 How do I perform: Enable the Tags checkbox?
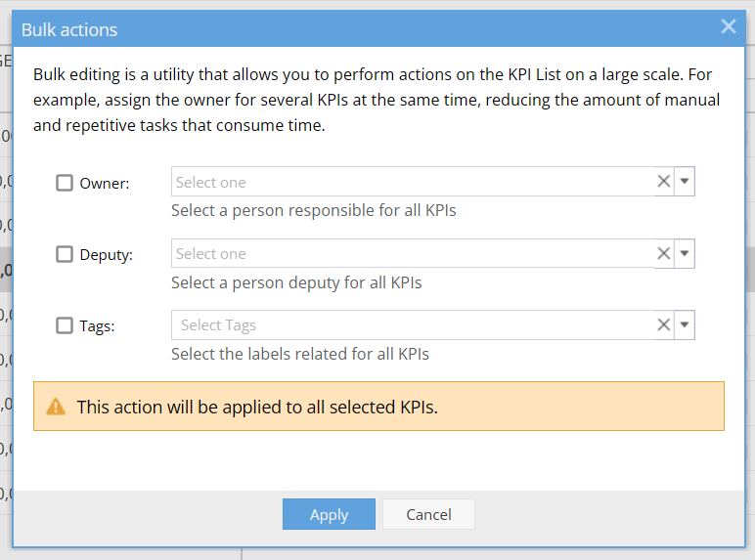tap(64, 325)
